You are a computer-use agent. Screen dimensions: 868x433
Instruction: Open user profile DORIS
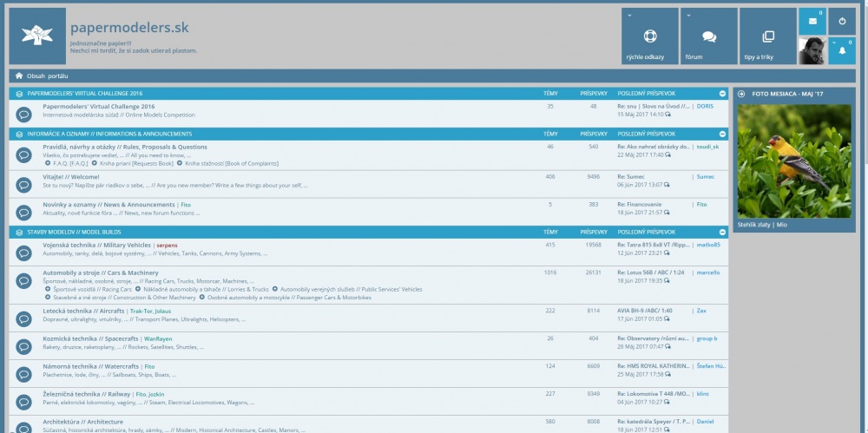[x=705, y=107]
